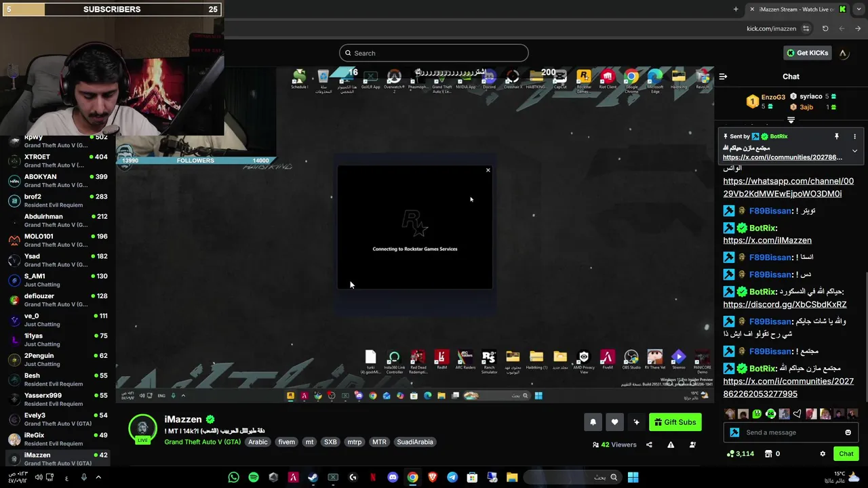Open 42 Viewers list

click(614, 445)
